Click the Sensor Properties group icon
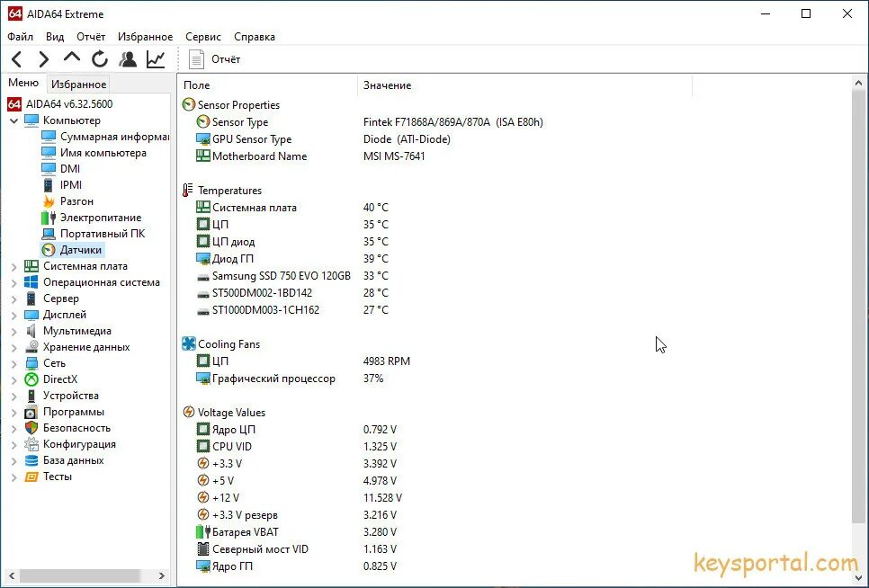The height and width of the screenshot is (588, 869). [189, 104]
